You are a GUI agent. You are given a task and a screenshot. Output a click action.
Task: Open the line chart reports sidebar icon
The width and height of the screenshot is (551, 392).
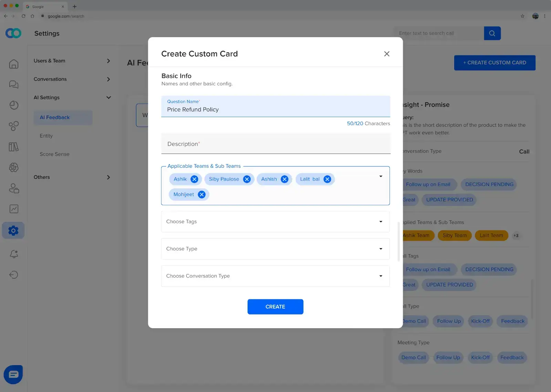pyautogui.click(x=14, y=209)
